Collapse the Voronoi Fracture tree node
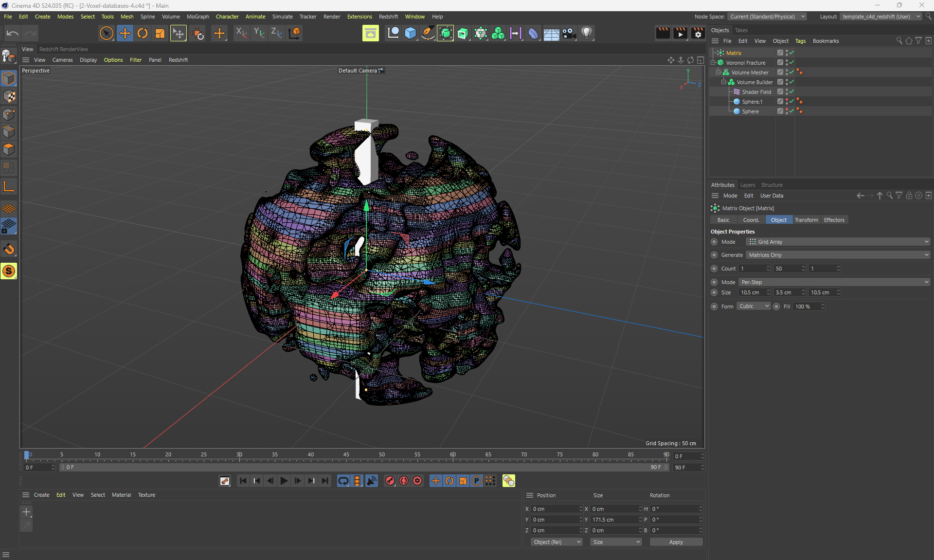The height and width of the screenshot is (560, 934). [713, 63]
